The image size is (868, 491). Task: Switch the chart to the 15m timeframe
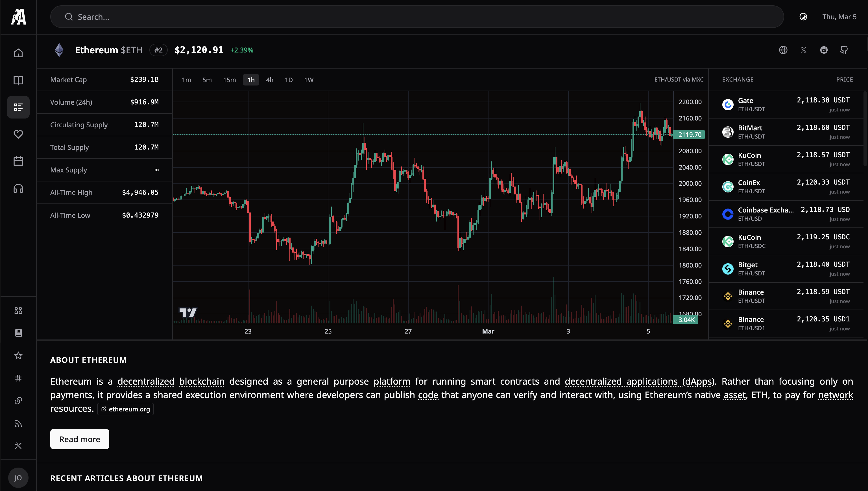click(x=229, y=80)
